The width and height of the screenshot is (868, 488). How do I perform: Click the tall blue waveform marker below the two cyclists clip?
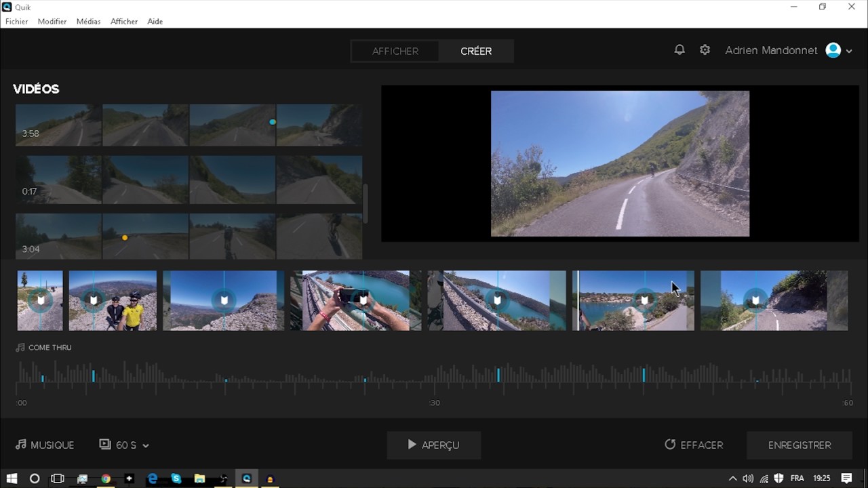pyautogui.click(x=94, y=376)
